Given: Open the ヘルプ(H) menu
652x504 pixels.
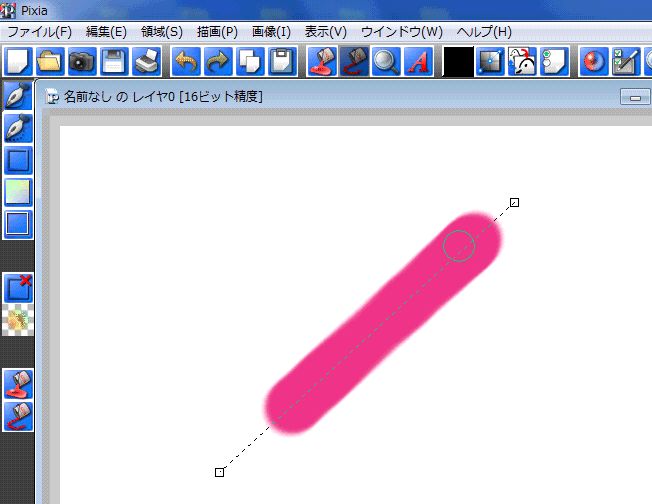Looking at the screenshot, I should [484, 32].
